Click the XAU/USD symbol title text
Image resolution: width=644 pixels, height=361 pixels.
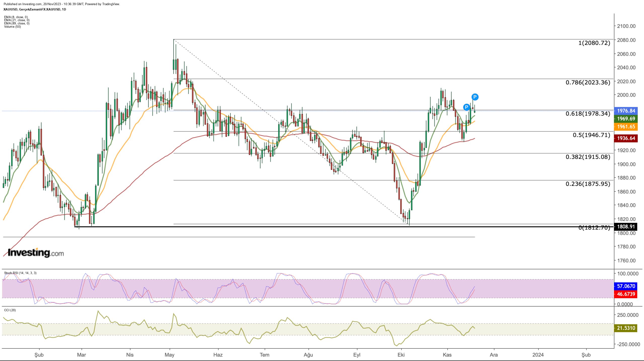pyautogui.click(x=35, y=9)
